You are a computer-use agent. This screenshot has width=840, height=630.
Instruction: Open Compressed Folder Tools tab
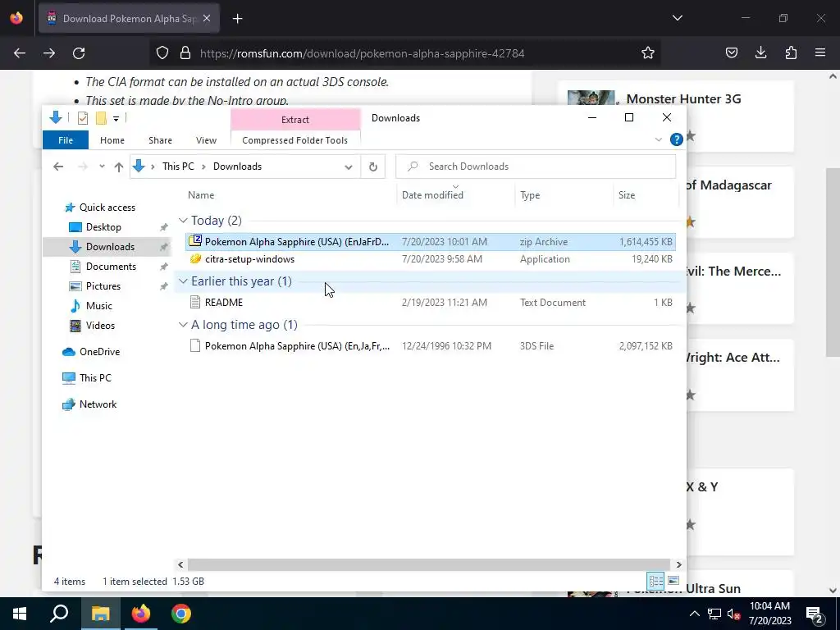(294, 139)
